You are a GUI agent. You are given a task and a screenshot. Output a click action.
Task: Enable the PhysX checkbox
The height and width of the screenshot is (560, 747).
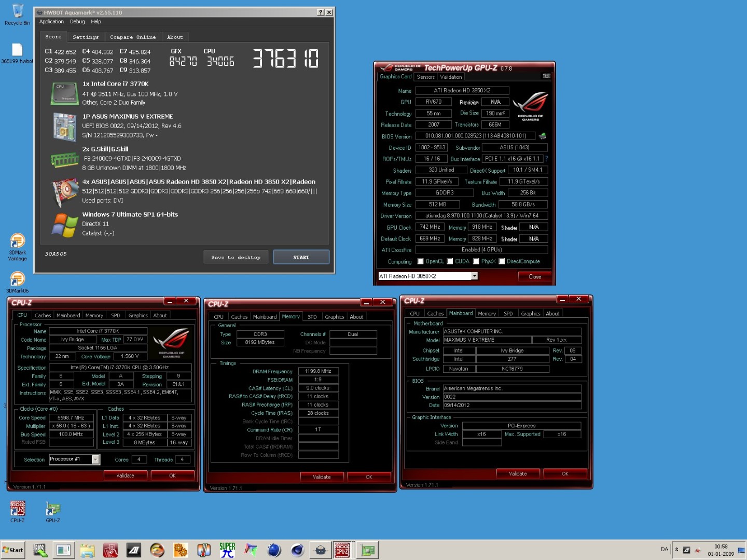tap(476, 261)
